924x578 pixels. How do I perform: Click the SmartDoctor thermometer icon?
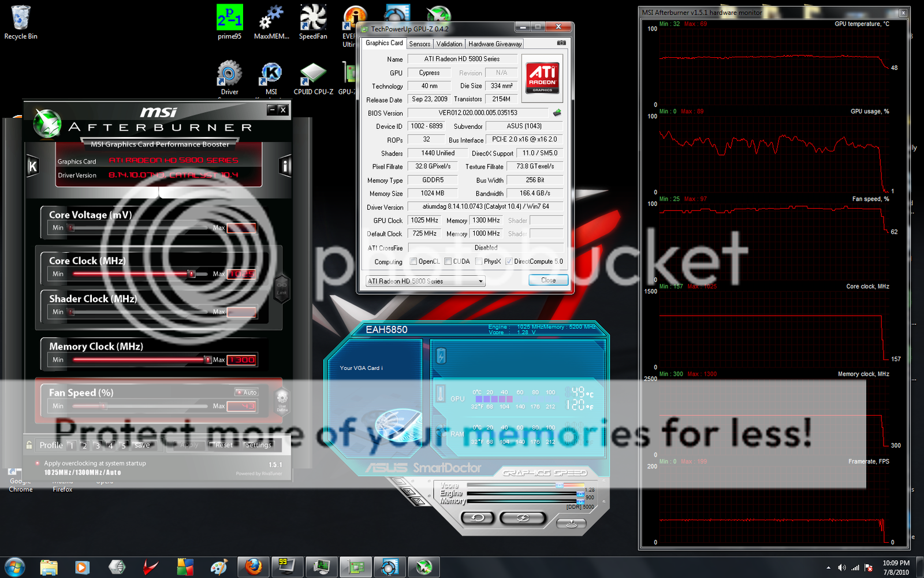click(441, 394)
